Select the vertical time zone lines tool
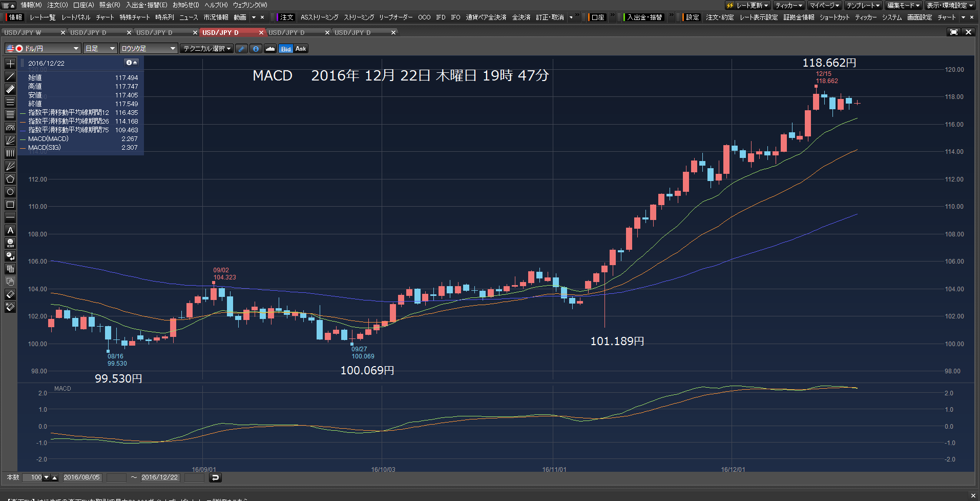980x501 pixels. coord(10,153)
